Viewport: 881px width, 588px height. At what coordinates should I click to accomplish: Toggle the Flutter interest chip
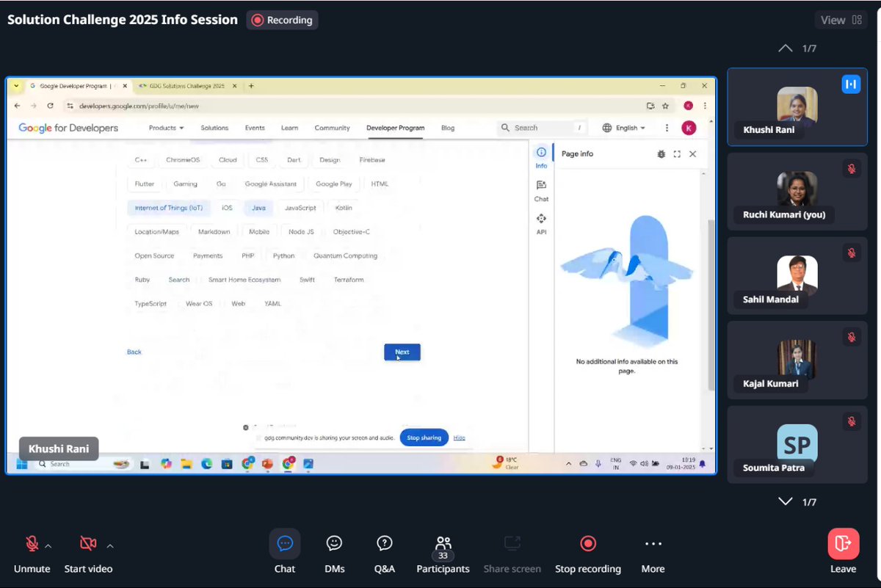pyautogui.click(x=145, y=184)
